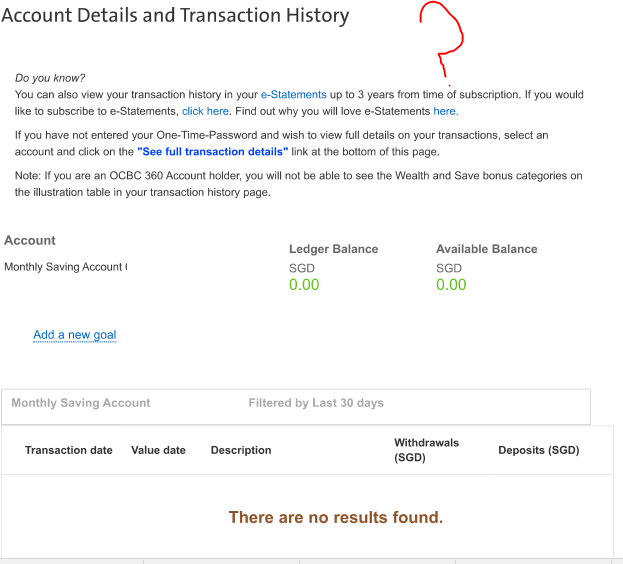Sort by the Transaction date column
Screen dimensions: 623x564
pyautogui.click(x=69, y=450)
